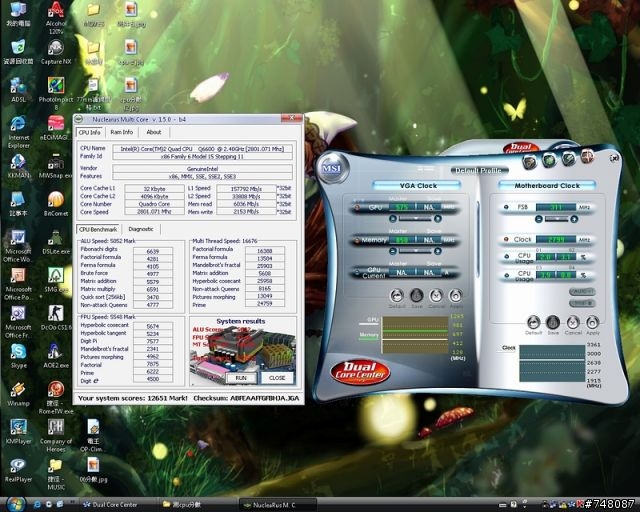Switch to the CPU Info tab
The image size is (640, 512).
point(89,132)
